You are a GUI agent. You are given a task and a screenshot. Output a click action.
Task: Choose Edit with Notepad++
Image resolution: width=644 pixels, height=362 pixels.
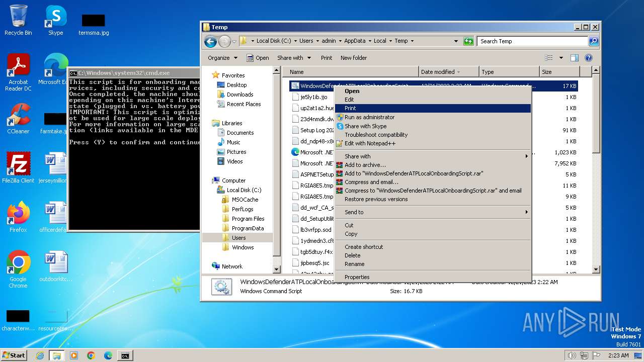433,143
